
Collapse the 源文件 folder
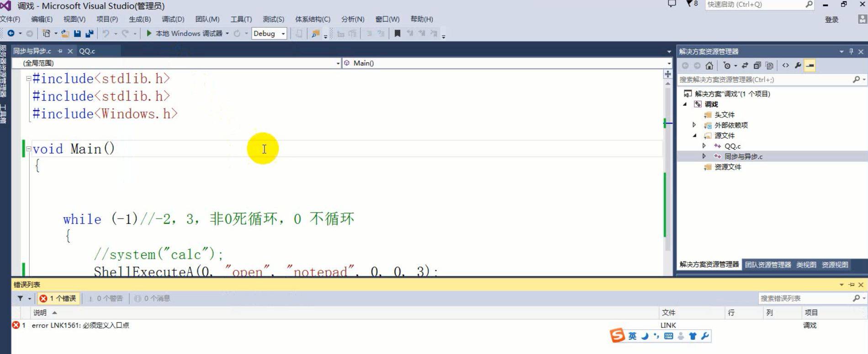tap(695, 135)
